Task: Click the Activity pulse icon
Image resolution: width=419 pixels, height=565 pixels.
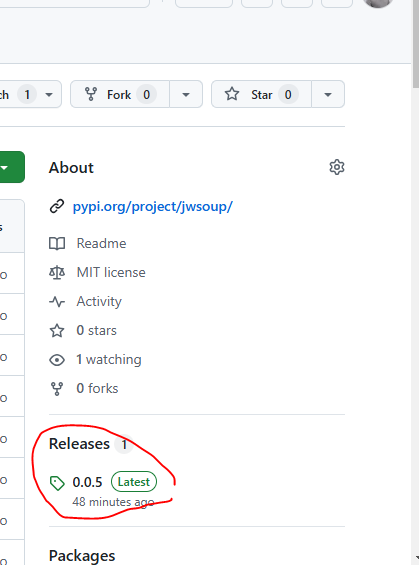Action: [57, 302]
